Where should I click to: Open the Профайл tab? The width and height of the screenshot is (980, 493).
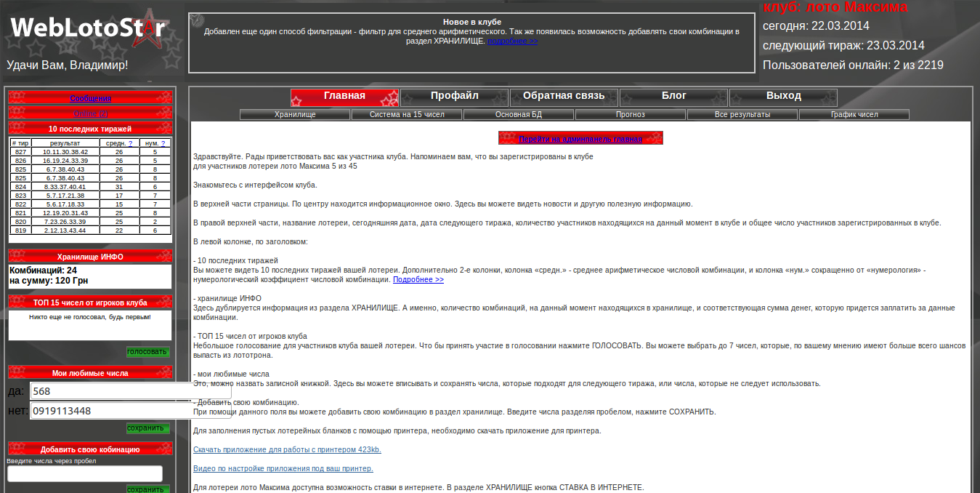(454, 97)
